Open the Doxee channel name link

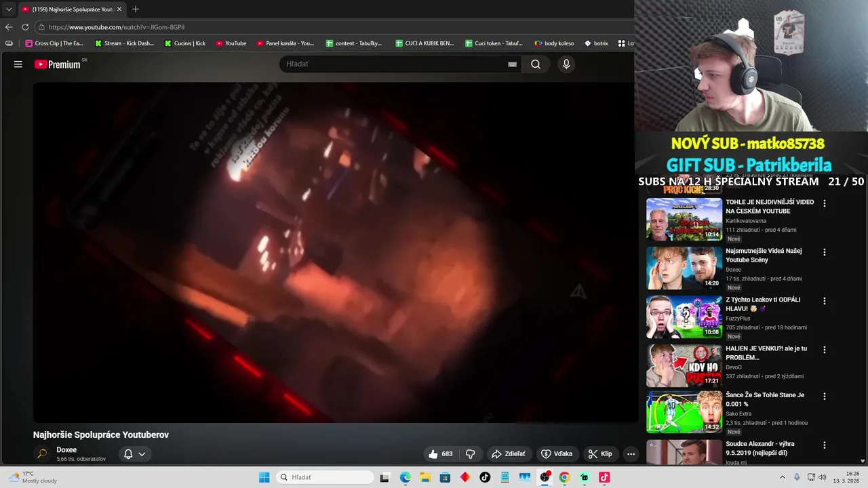coord(66,450)
